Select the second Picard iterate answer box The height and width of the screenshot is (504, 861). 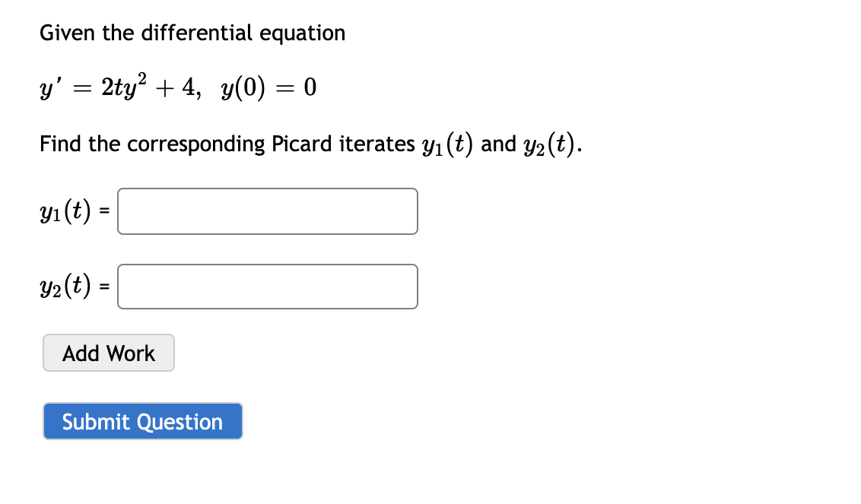pyautogui.click(x=267, y=287)
